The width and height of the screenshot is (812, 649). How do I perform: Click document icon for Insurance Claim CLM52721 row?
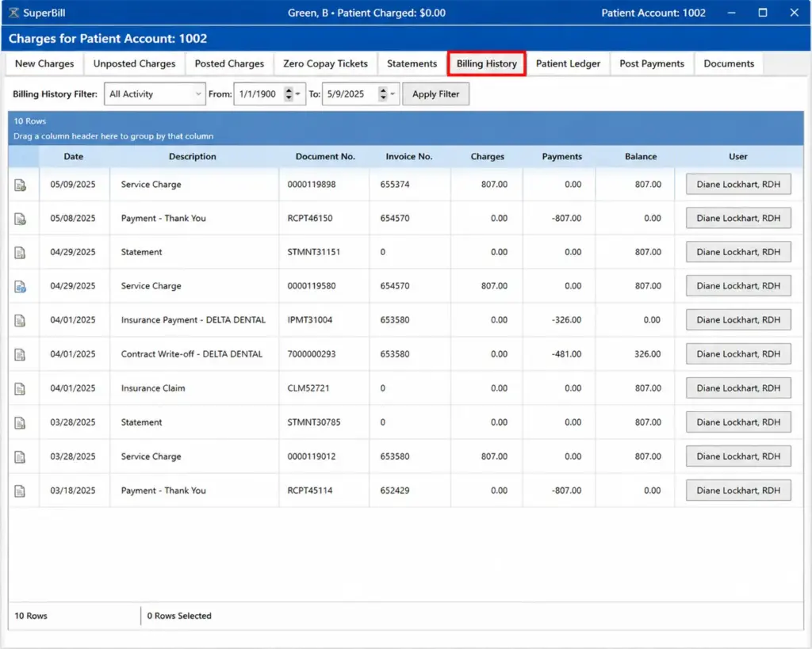point(20,388)
